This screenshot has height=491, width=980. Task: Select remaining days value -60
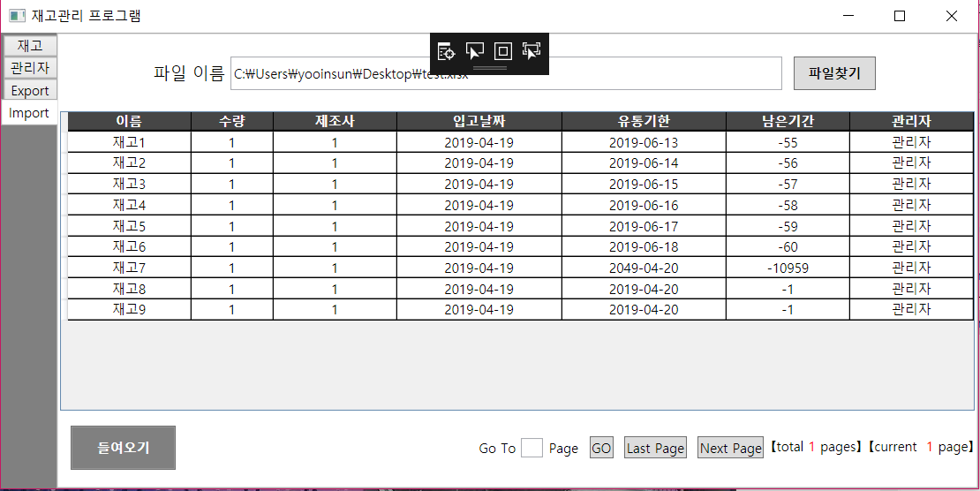tap(788, 247)
